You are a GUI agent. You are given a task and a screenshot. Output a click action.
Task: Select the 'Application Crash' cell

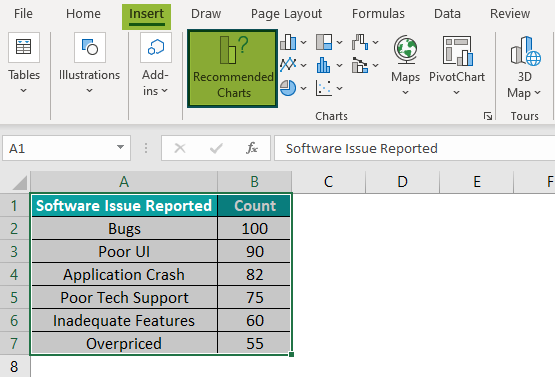click(124, 275)
